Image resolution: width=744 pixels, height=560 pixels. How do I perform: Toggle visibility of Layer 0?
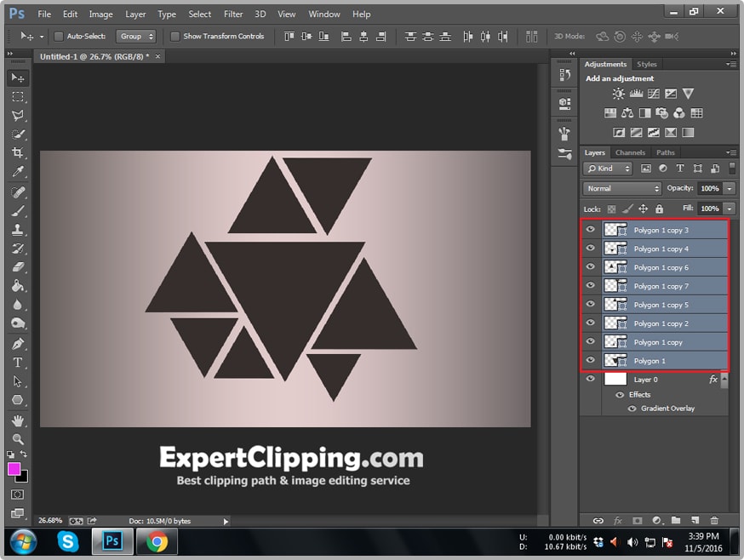click(590, 380)
